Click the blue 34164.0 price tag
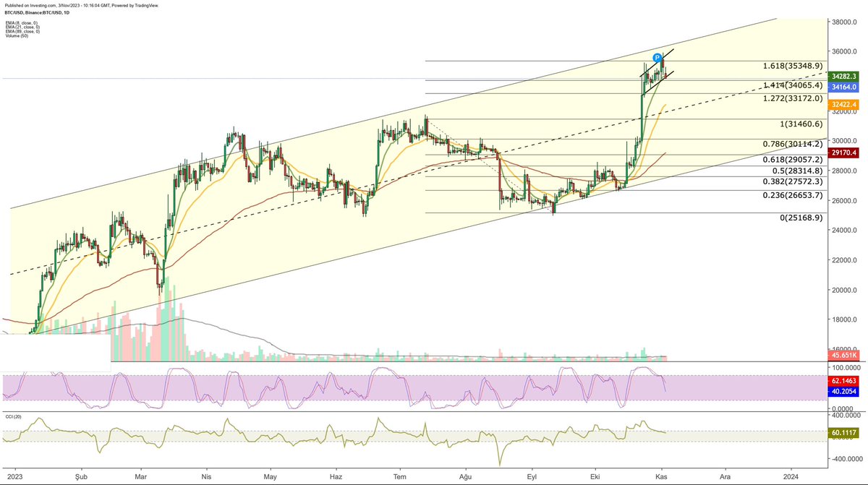Viewport: 868px width, 485px height. pyautogui.click(x=845, y=87)
